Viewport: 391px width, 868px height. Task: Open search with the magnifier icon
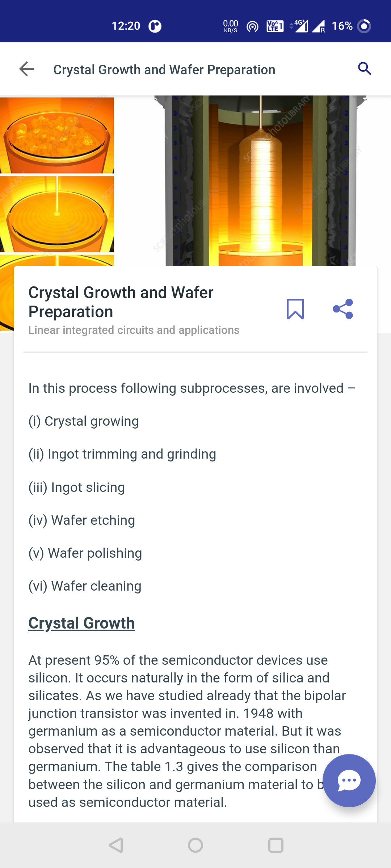pos(364,69)
